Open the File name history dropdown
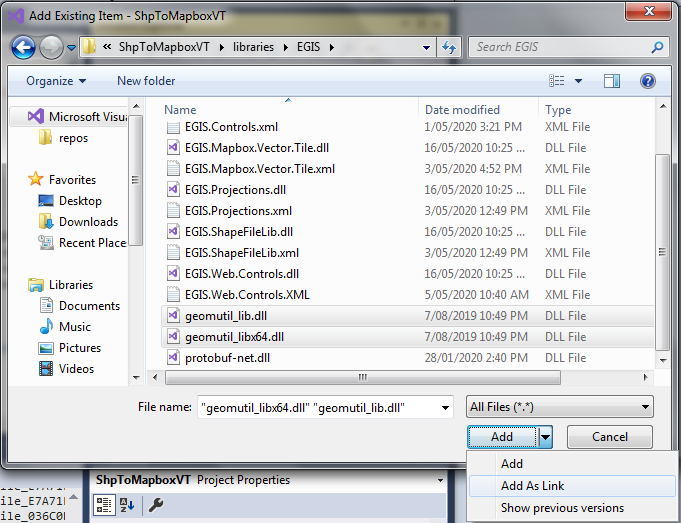Image resolution: width=681 pixels, height=523 pixels. [445, 407]
